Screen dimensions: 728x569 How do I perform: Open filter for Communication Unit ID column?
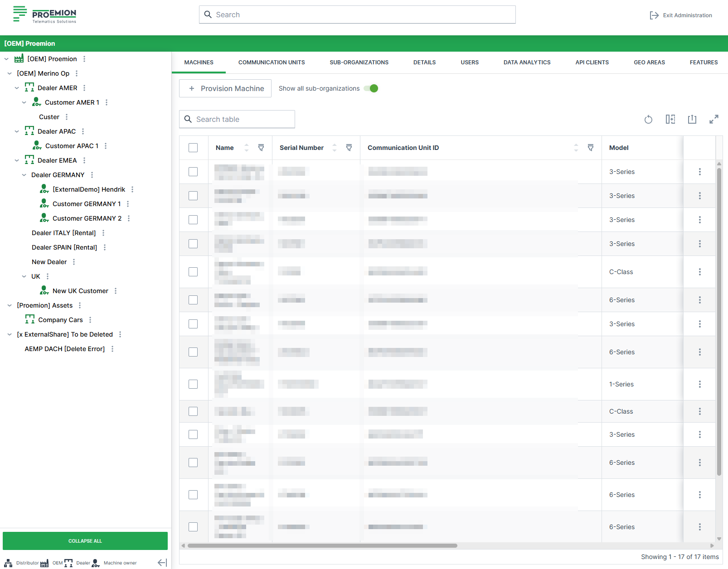coord(590,148)
